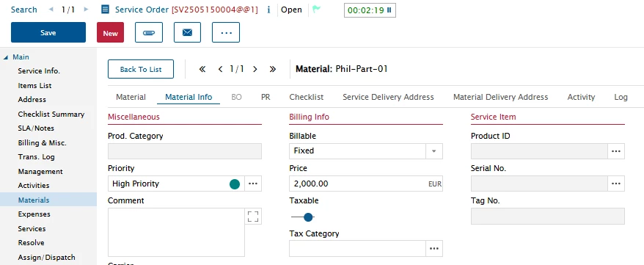The height and width of the screenshot is (265, 644).
Task: Click the teal High Priority color dot
Action: 235,184
